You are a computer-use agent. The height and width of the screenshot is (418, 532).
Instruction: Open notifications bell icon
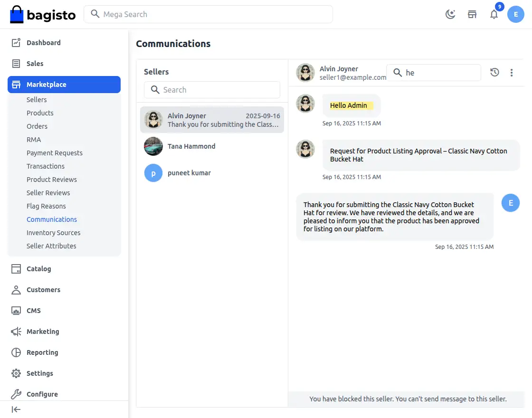tap(494, 14)
